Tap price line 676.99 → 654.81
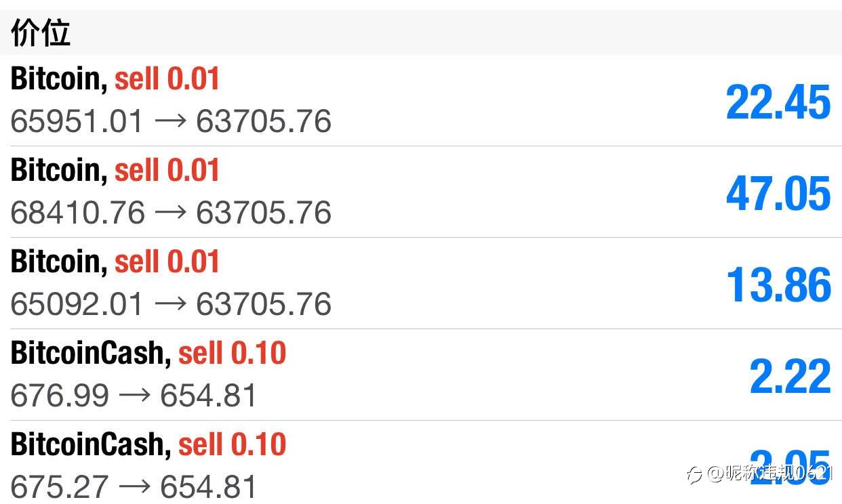 tap(134, 396)
